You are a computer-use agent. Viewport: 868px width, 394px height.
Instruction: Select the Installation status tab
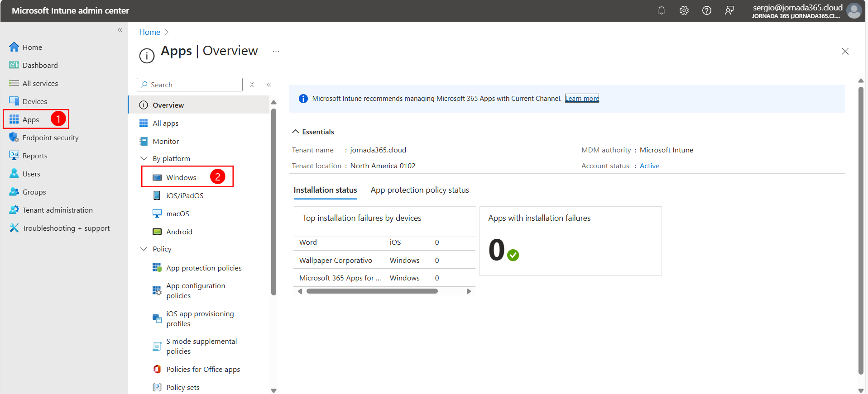[325, 190]
